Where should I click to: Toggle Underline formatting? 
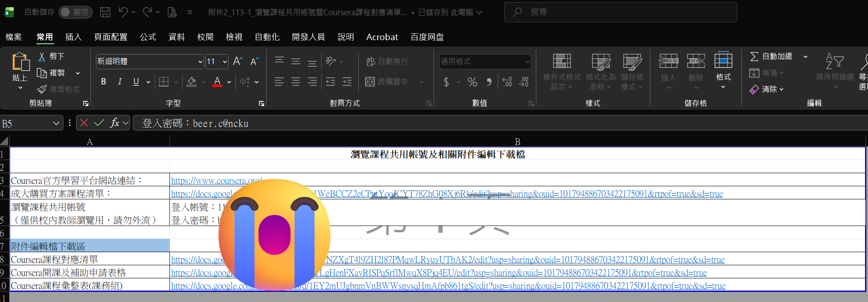pos(136,82)
